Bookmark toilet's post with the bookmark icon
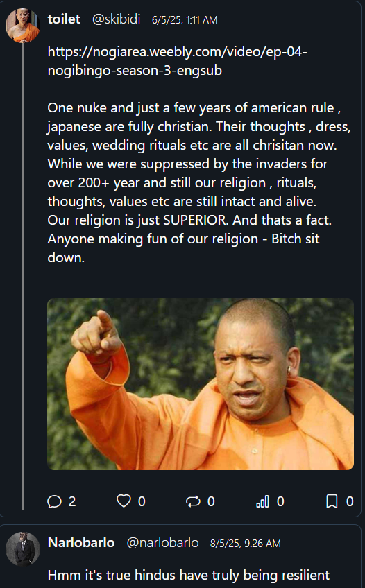365x588 pixels. (x=332, y=501)
